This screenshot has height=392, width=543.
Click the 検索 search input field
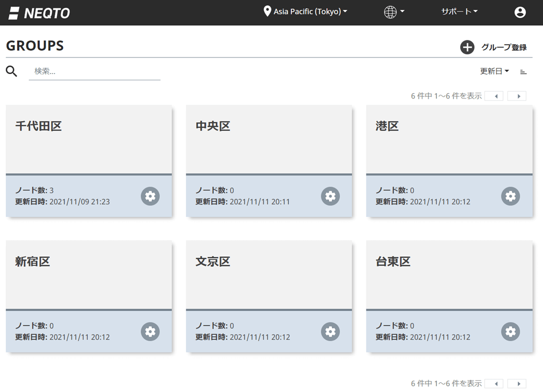(95, 71)
